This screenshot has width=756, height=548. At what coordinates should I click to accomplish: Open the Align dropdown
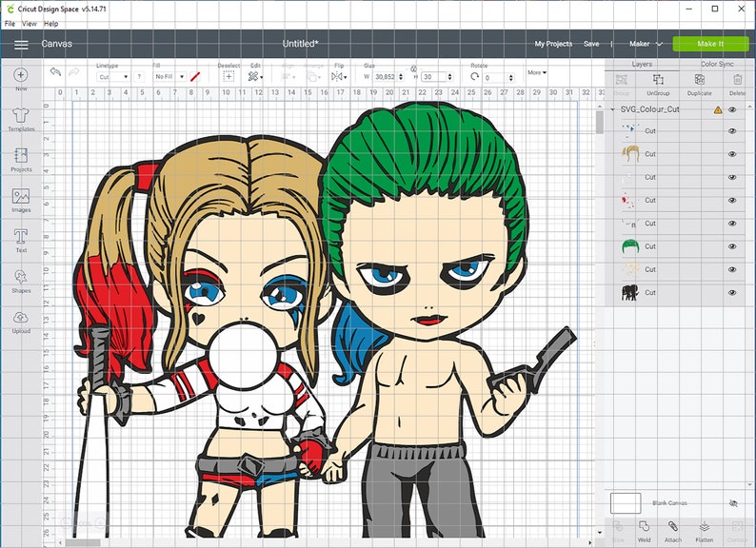[288, 77]
